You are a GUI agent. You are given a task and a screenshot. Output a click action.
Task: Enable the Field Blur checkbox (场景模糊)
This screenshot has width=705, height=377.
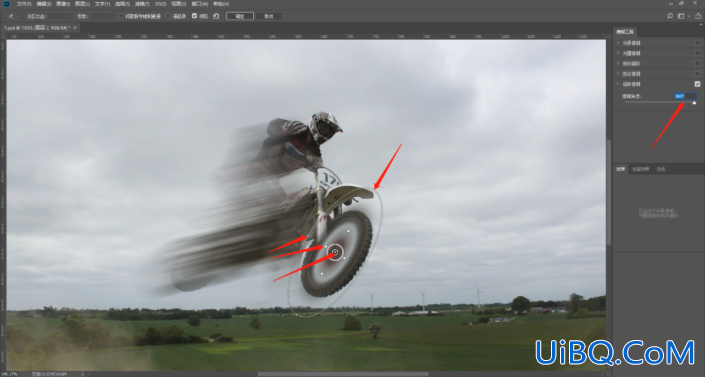[x=697, y=43]
